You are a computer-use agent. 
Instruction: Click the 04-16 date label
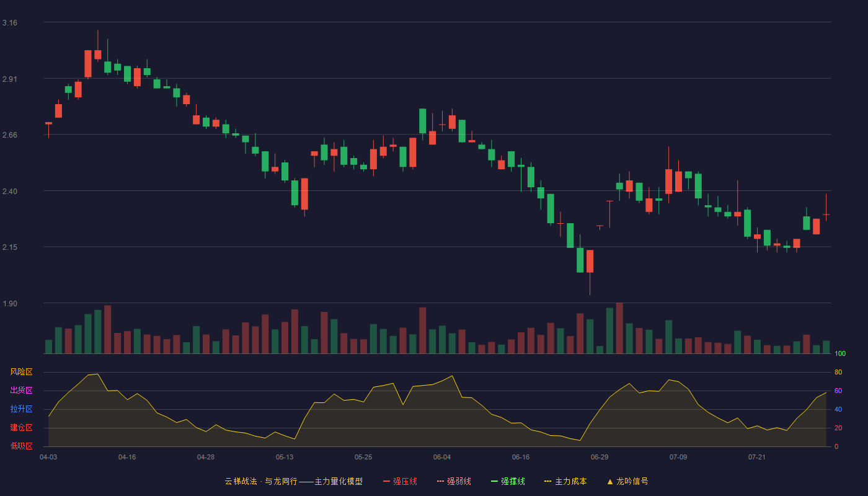point(127,457)
